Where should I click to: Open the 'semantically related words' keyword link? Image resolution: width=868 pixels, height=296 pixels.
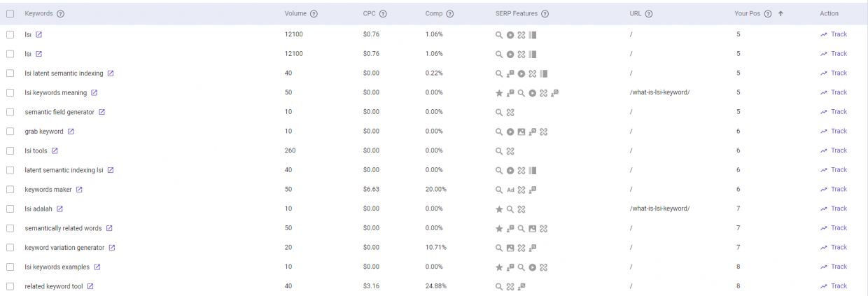[63, 228]
